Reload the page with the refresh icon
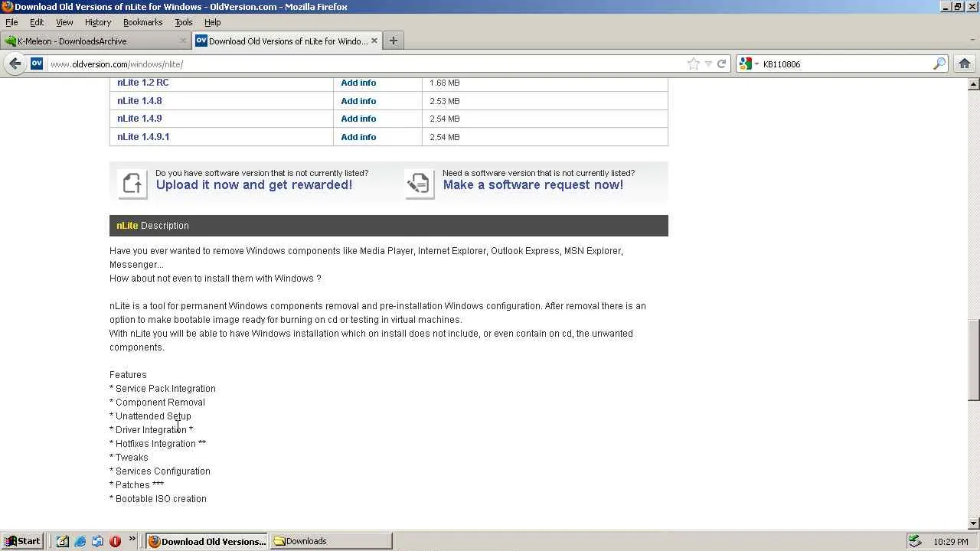The image size is (980, 551). 721,64
